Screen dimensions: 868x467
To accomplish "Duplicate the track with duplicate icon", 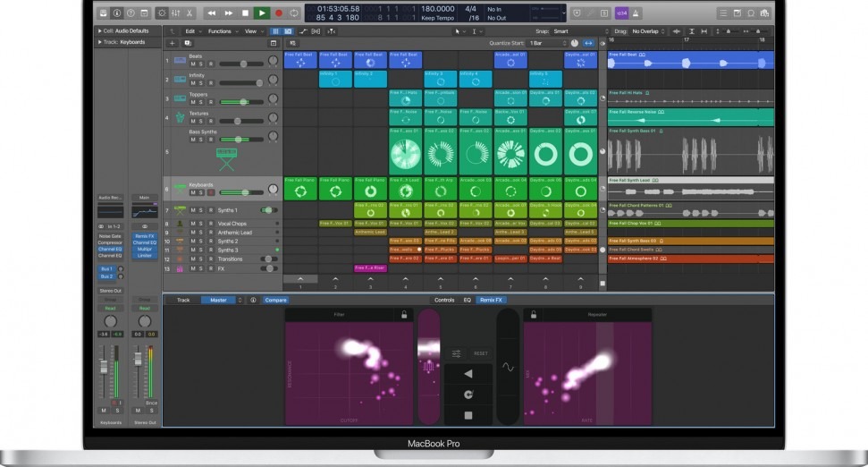I will tap(188, 43).
